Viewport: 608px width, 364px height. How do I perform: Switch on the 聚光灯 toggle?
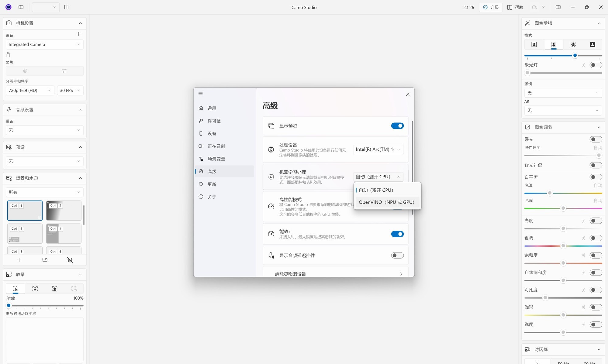click(x=595, y=65)
